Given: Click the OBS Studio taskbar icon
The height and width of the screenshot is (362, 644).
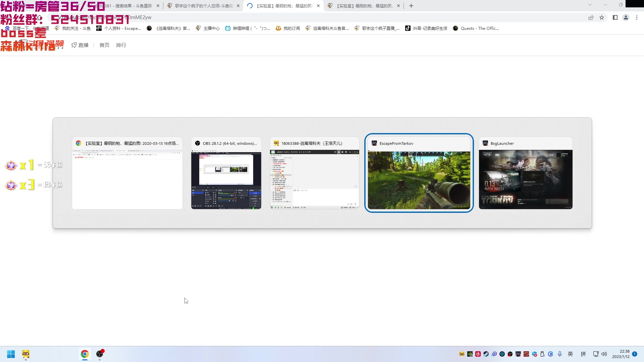Looking at the screenshot, I should (100, 354).
